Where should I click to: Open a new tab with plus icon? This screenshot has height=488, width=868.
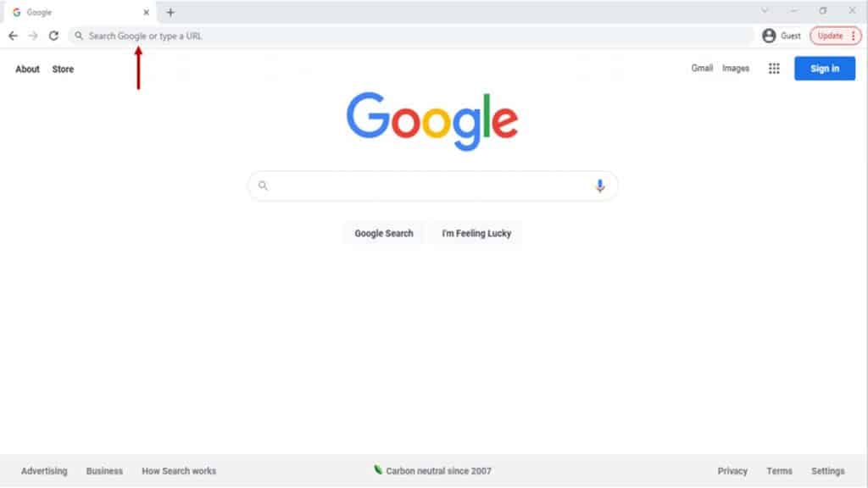coord(170,12)
